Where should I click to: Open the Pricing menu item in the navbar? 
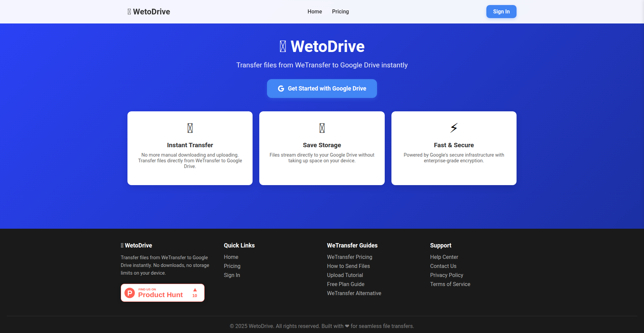click(340, 11)
